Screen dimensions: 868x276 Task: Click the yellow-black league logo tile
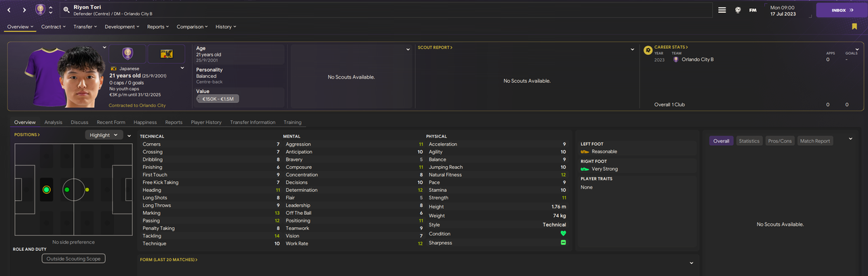[x=166, y=54]
